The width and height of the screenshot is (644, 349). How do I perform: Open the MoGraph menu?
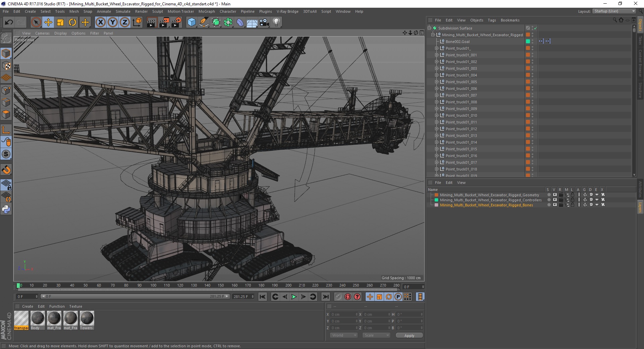pyautogui.click(x=207, y=11)
